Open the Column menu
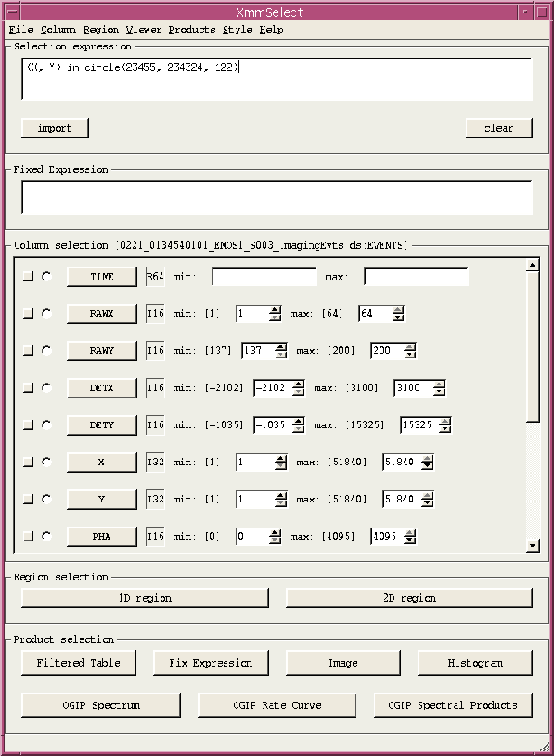This screenshot has height=756, width=554. tap(58, 30)
